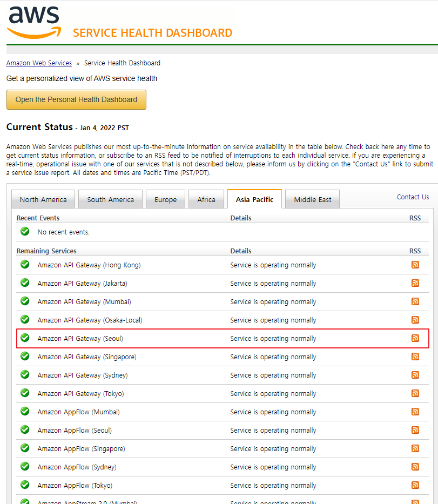Click green status icon for AppFlow (Tokyo)
The width and height of the screenshot is (438, 504).
click(25, 485)
